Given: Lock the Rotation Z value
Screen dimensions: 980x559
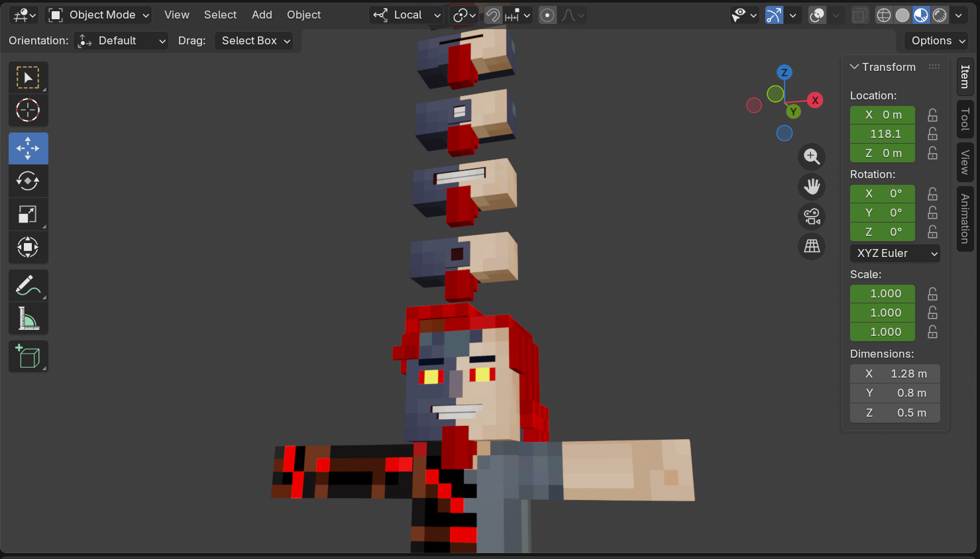Looking at the screenshot, I should 932,232.
